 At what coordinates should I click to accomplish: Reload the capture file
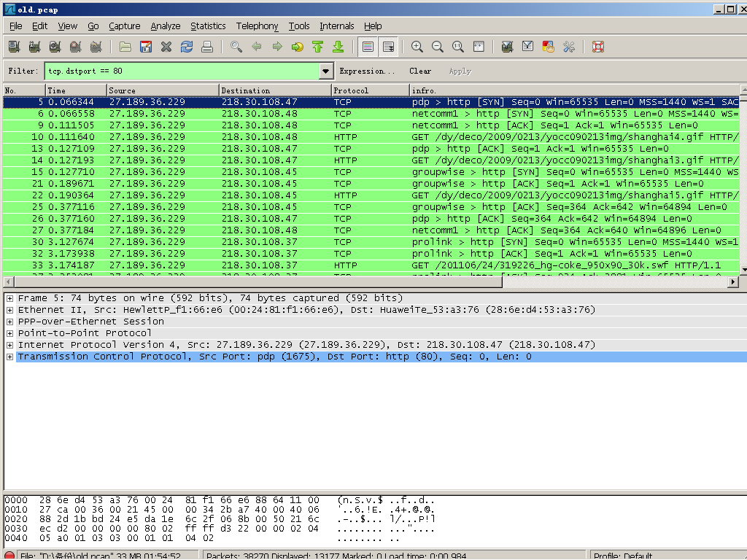tap(187, 47)
